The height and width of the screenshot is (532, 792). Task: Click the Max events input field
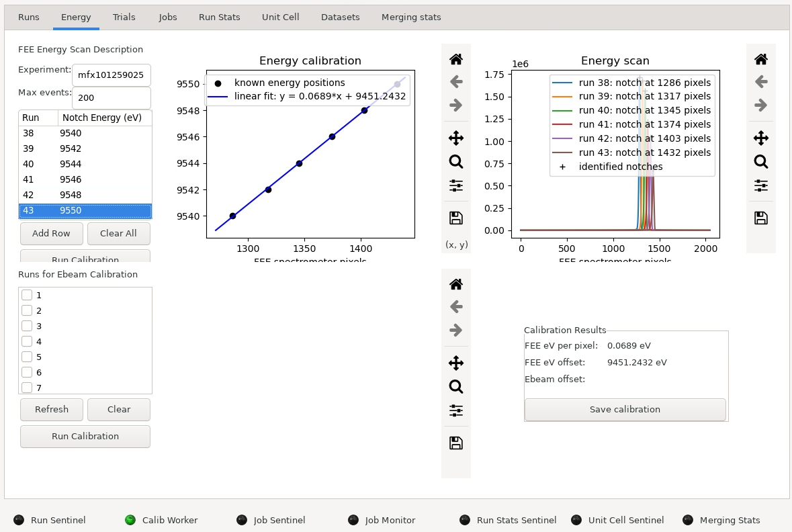click(111, 97)
